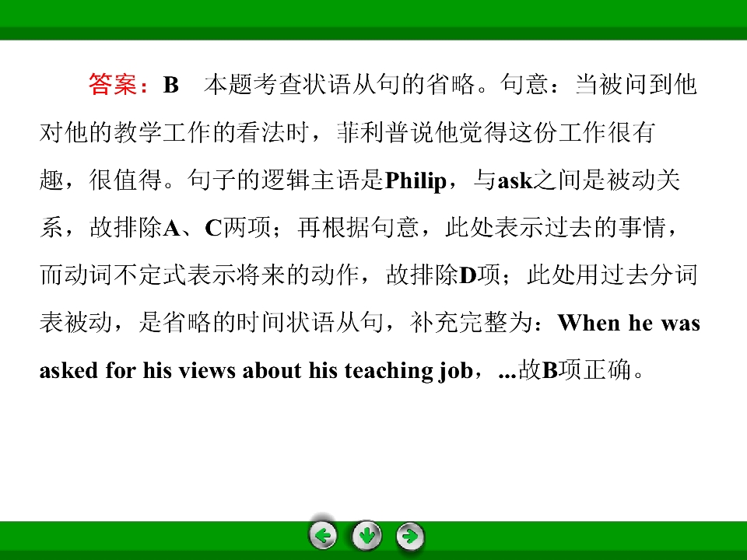
Task: Click the words 'teaching job' in last line
Action: pyautogui.click(x=409, y=371)
